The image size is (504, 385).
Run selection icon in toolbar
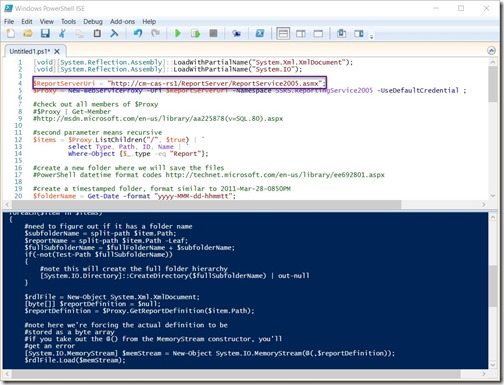(195, 33)
